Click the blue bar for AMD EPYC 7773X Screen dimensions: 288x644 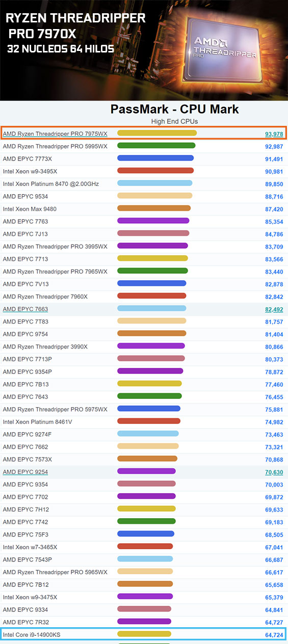pos(155,158)
